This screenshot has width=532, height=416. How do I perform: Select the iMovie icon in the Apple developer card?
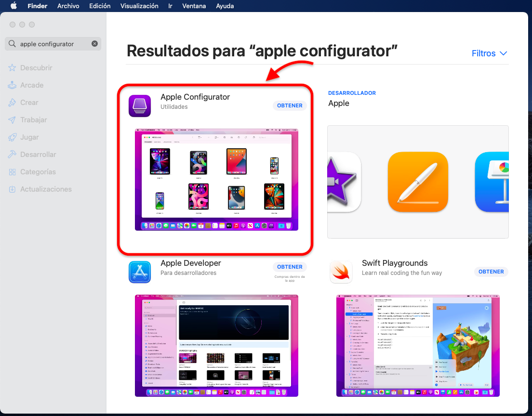coord(339,182)
